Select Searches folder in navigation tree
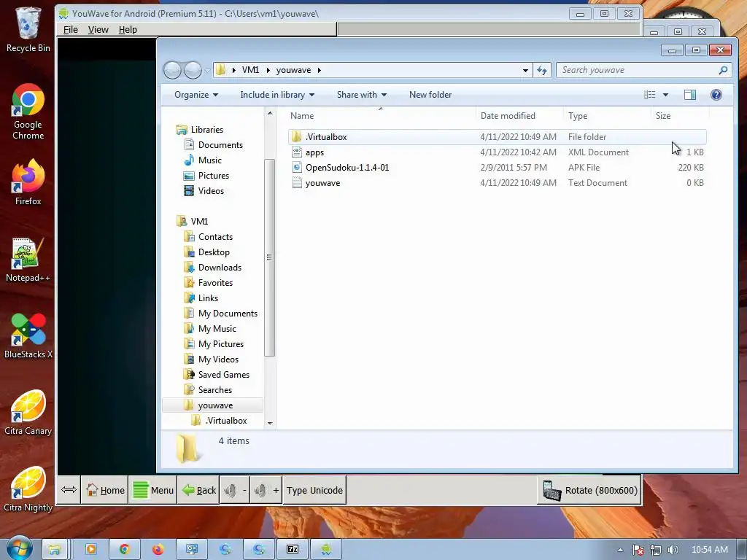The height and width of the screenshot is (560, 747). pos(208,390)
